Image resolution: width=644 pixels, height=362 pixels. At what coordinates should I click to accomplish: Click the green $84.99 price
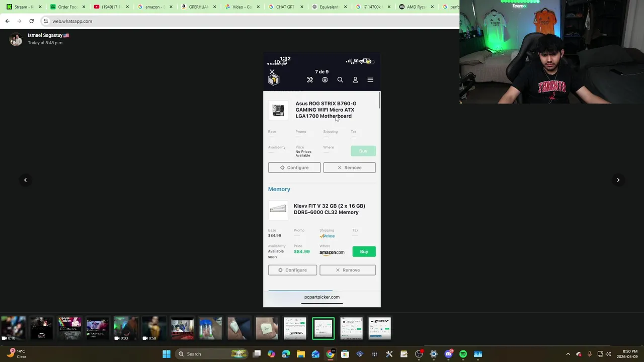[302, 251]
